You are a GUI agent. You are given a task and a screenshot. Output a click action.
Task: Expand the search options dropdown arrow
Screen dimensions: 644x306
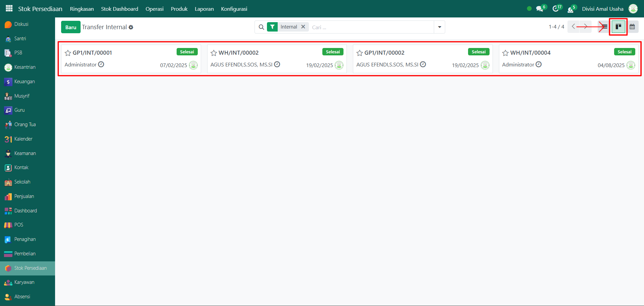[439, 27]
